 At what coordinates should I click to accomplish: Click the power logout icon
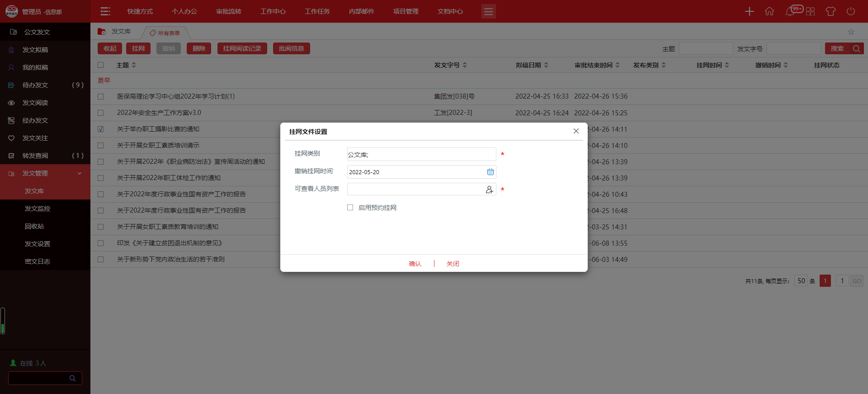point(850,11)
